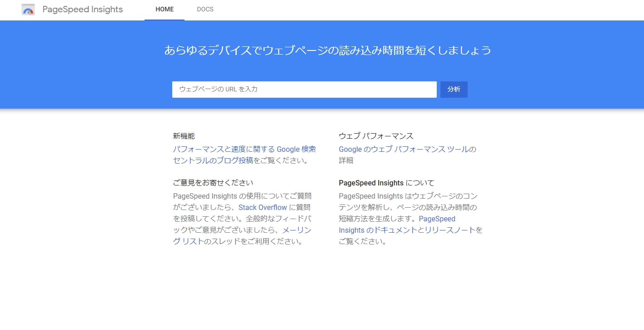Click the ご意見をお寄せください heading
Image resolution: width=644 pixels, height=330 pixels.
click(213, 183)
